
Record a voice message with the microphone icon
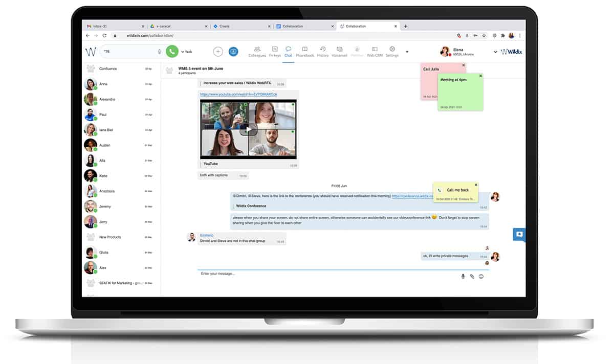[x=463, y=276]
